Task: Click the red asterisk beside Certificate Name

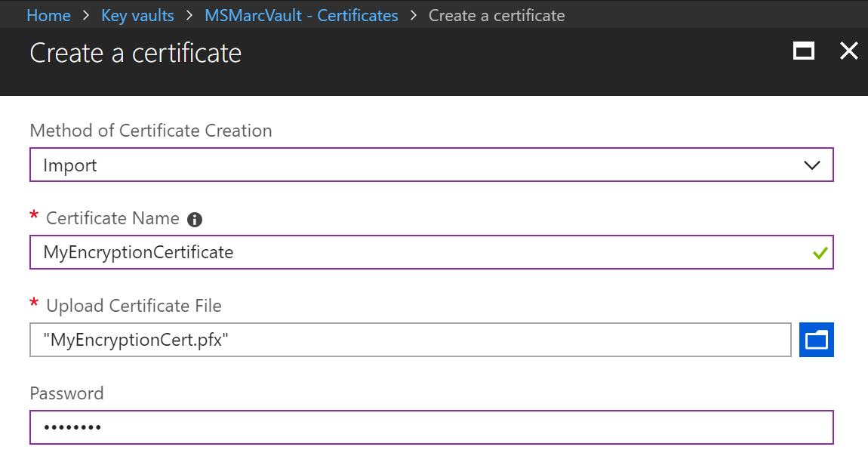Action: (x=33, y=217)
